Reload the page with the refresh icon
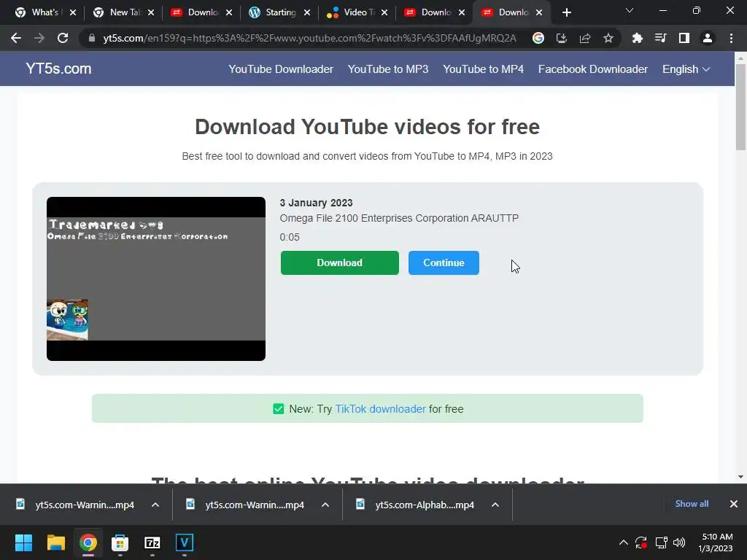This screenshot has height=560, width=747. pos(63,38)
